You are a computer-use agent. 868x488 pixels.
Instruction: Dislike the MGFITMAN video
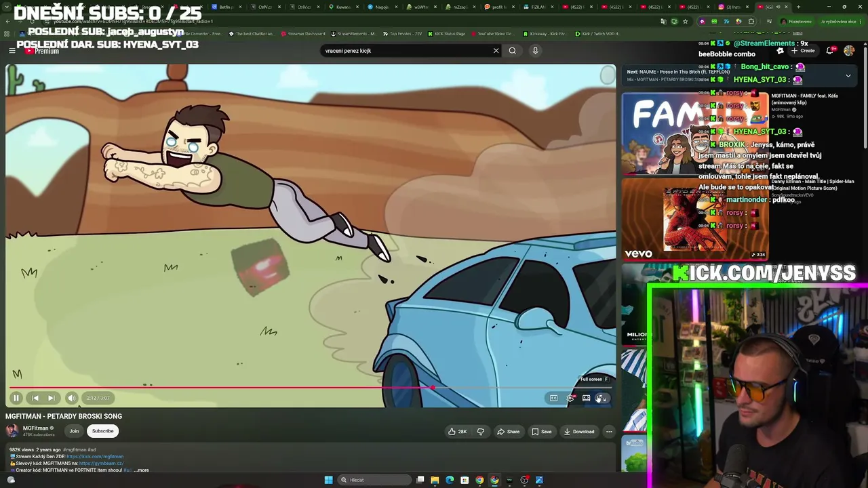[481, 432]
